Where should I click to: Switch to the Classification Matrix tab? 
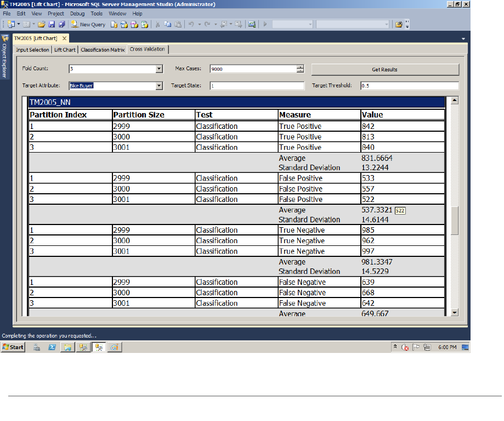pos(103,50)
